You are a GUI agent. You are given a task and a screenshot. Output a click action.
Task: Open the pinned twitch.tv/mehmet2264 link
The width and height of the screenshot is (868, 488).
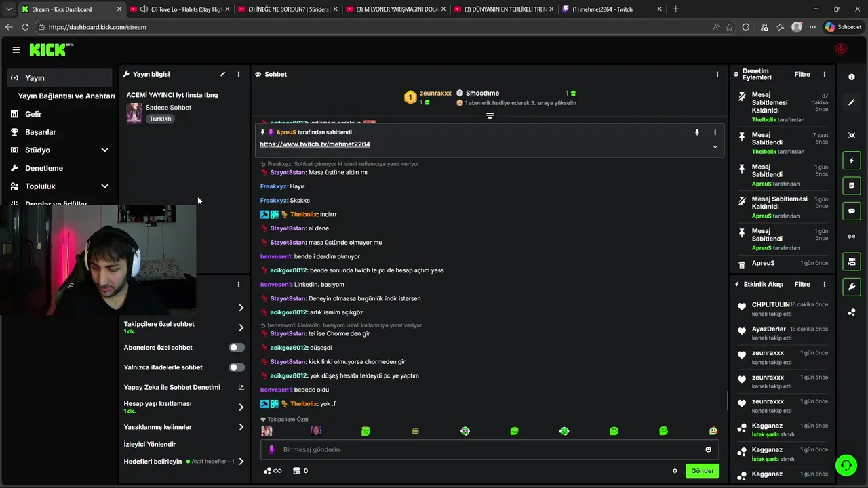[315, 144]
